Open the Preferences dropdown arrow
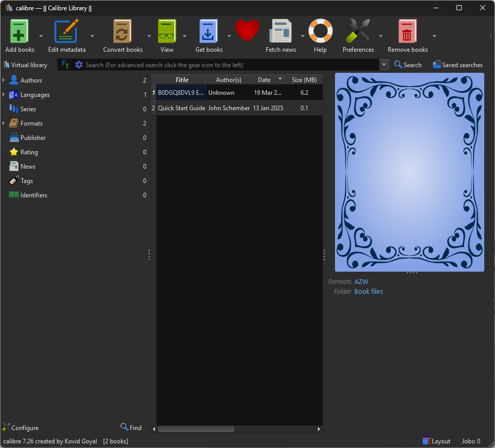Screen dimensions: 495x448 (x=381, y=36)
